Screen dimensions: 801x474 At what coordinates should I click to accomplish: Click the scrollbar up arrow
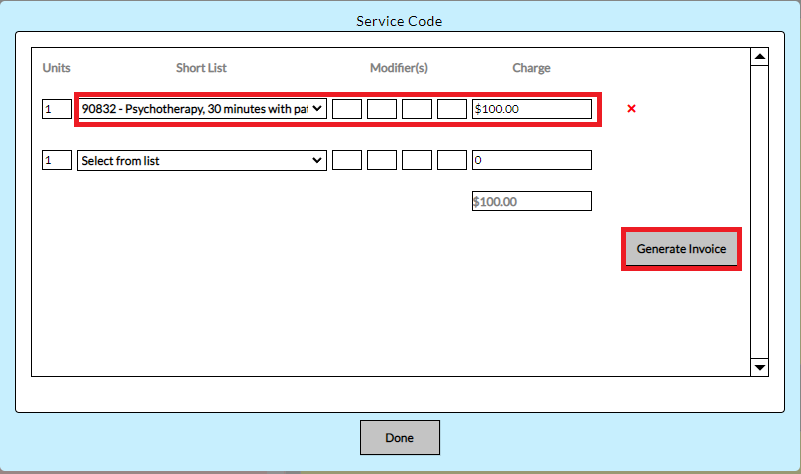759,57
